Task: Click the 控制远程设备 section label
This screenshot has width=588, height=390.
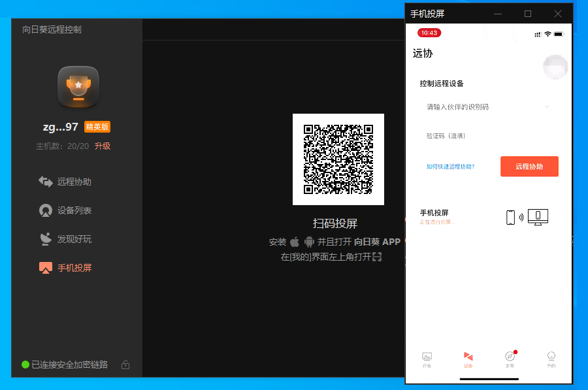Action: pyautogui.click(x=442, y=84)
